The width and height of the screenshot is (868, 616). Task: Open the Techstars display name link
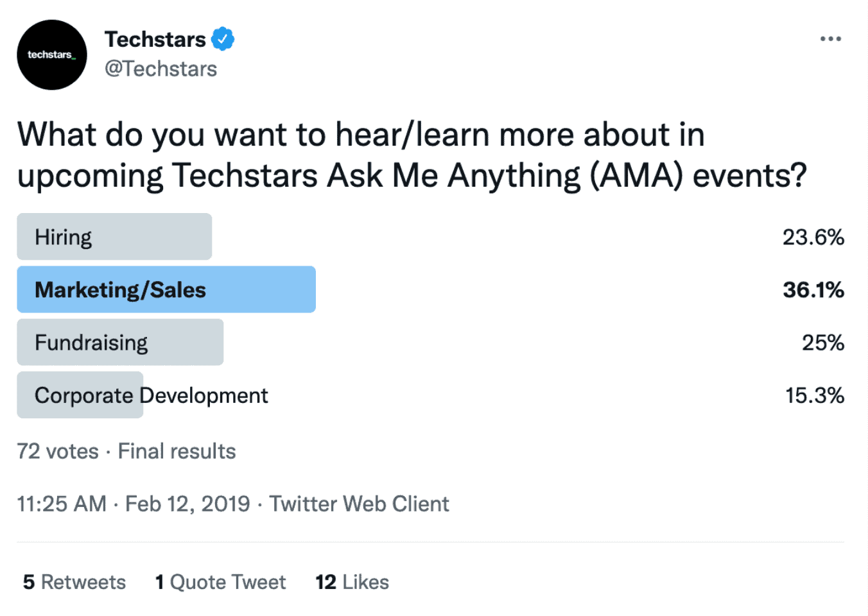click(155, 39)
